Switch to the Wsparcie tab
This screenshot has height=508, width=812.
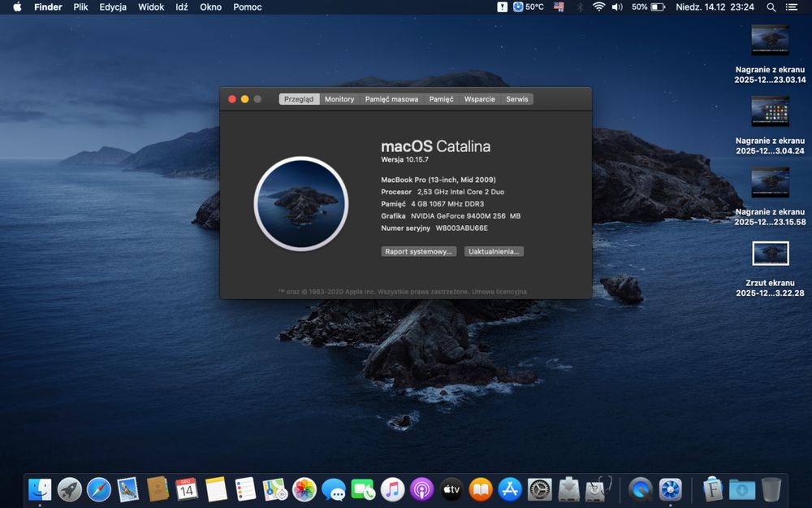tap(480, 99)
